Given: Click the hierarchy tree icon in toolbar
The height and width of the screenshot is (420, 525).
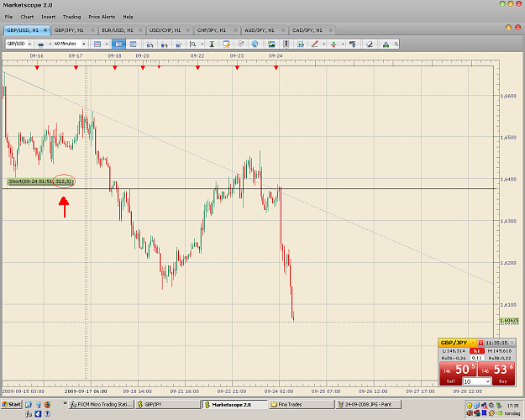Looking at the screenshot, I should click(386, 44).
